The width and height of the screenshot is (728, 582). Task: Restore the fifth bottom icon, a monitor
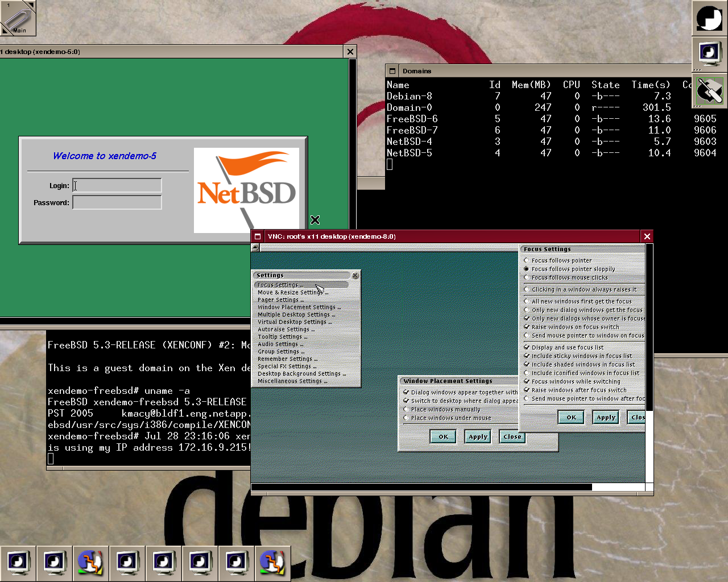(x=164, y=563)
